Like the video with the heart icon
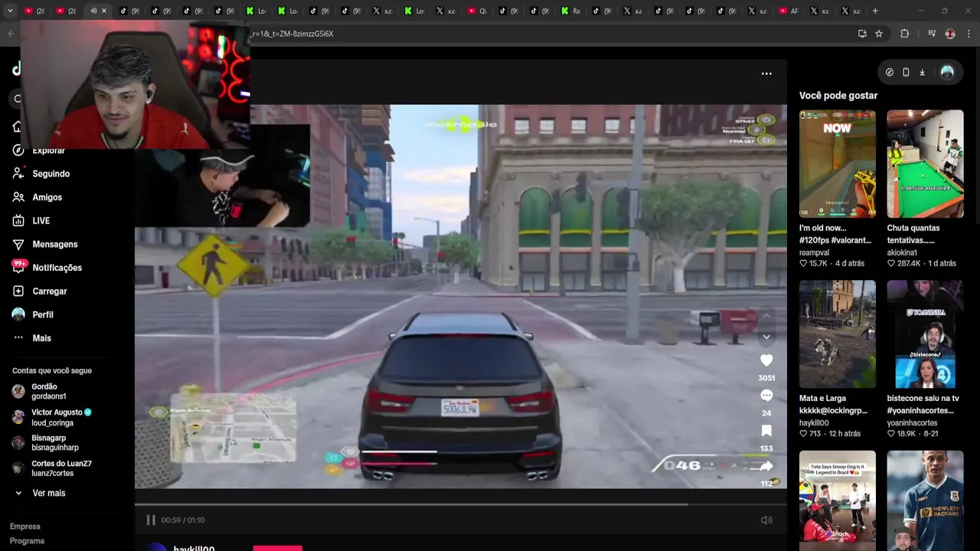The width and height of the screenshot is (980, 551). coord(766,360)
